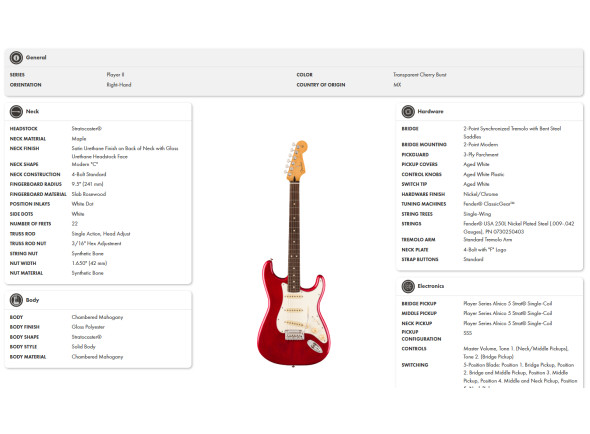Click the SWITCH TIP label
Screen dimensions: 590x434
[414, 184]
